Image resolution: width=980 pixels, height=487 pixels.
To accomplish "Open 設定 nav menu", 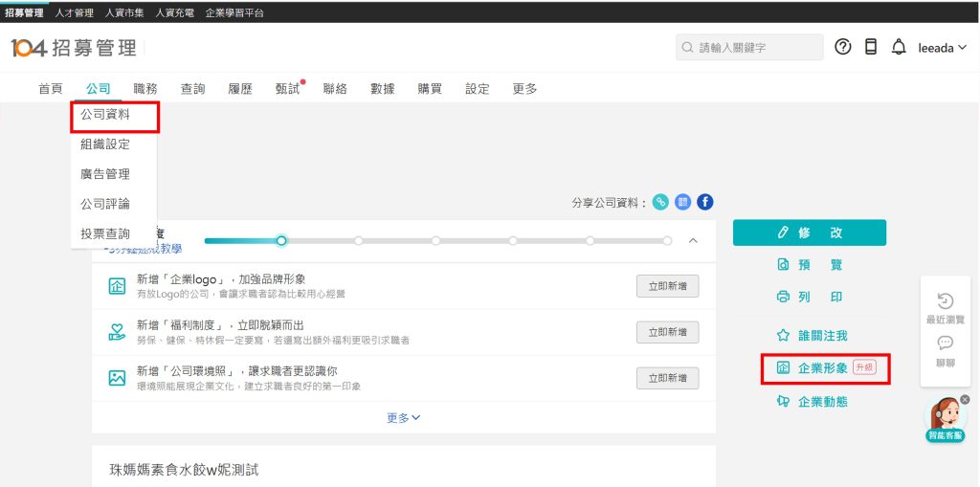I will point(478,89).
